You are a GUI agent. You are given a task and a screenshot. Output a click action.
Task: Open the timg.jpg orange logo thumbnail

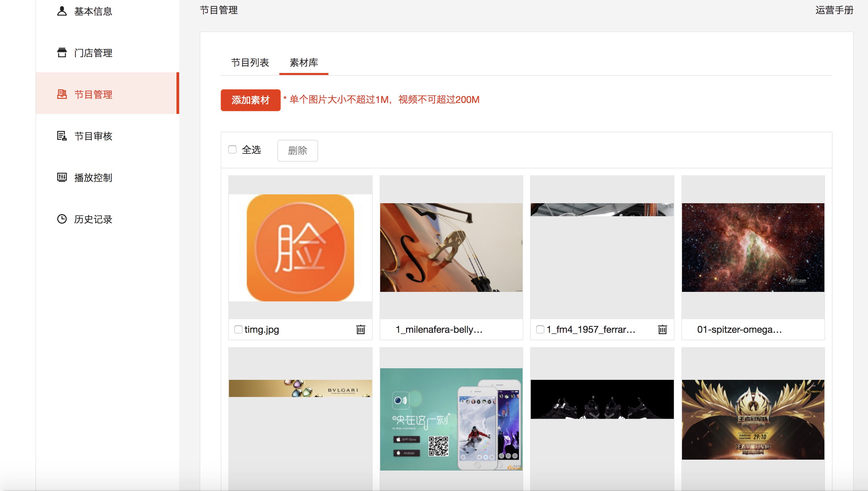[x=300, y=248]
